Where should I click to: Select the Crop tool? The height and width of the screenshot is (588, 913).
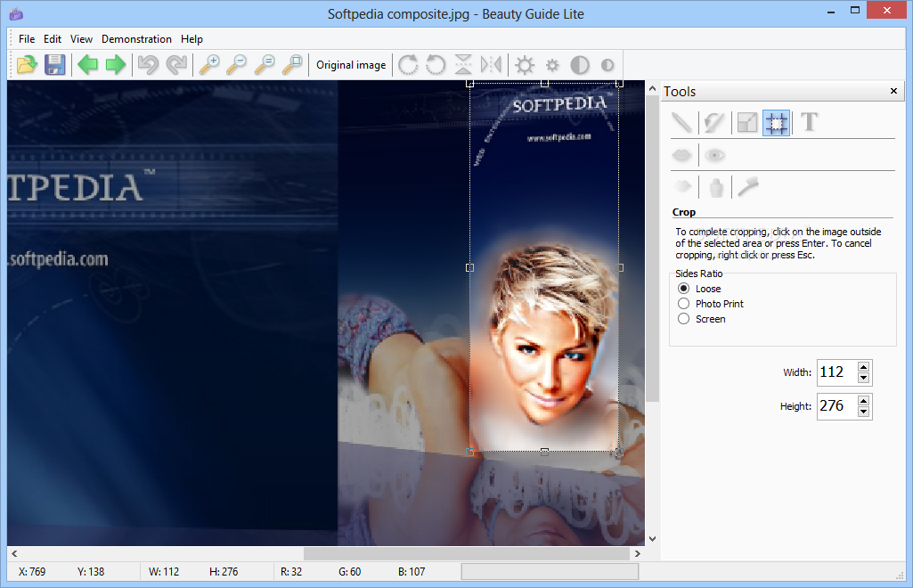point(776,123)
